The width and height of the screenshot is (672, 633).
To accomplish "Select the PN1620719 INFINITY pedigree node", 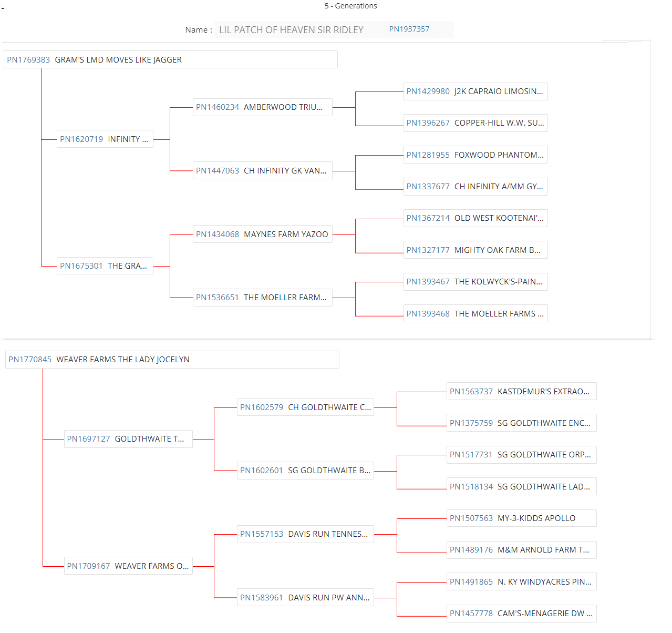I will [x=105, y=139].
